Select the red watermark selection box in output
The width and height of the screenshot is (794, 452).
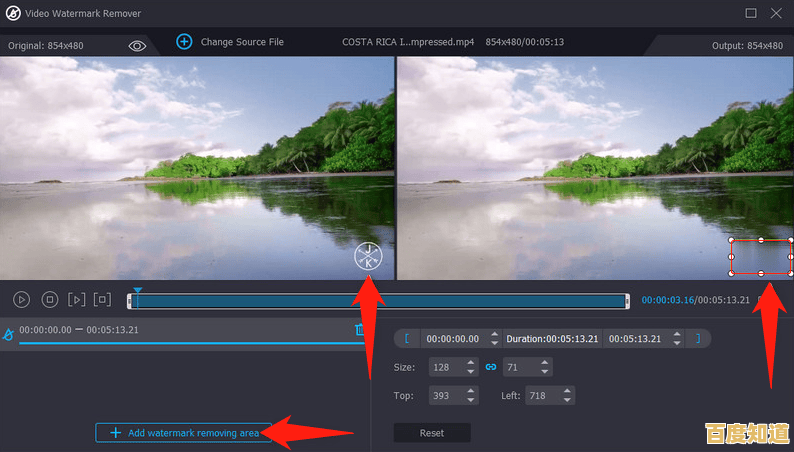[761, 257]
